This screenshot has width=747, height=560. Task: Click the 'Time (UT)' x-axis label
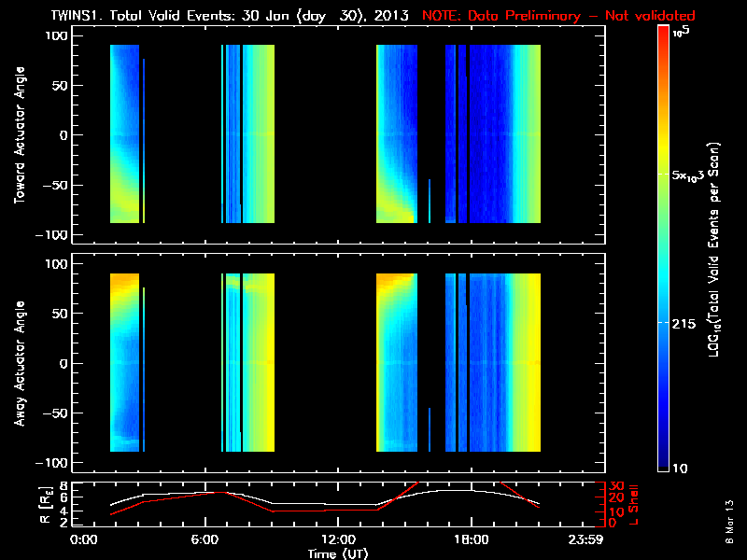tap(337, 553)
